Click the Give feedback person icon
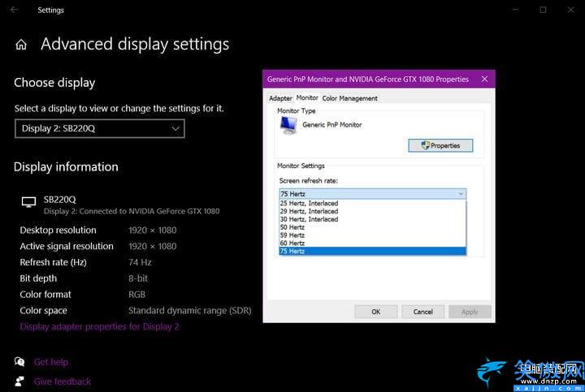The image size is (585, 392). pyautogui.click(x=19, y=381)
